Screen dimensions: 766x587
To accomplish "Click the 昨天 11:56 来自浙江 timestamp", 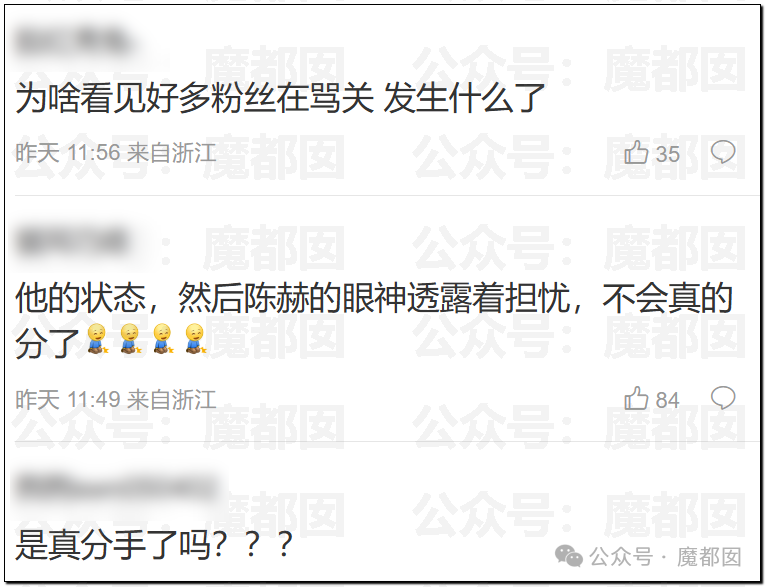I will [116, 153].
